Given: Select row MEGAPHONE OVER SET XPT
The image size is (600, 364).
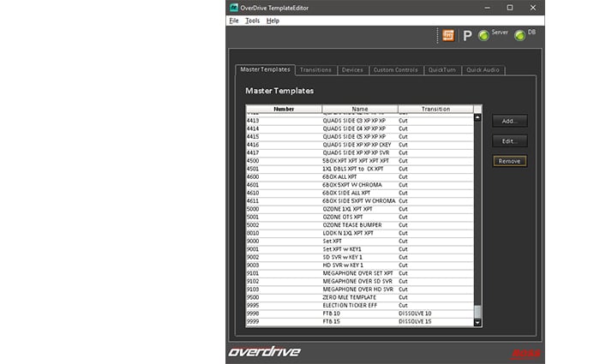Looking at the screenshot, I should coord(360,273).
